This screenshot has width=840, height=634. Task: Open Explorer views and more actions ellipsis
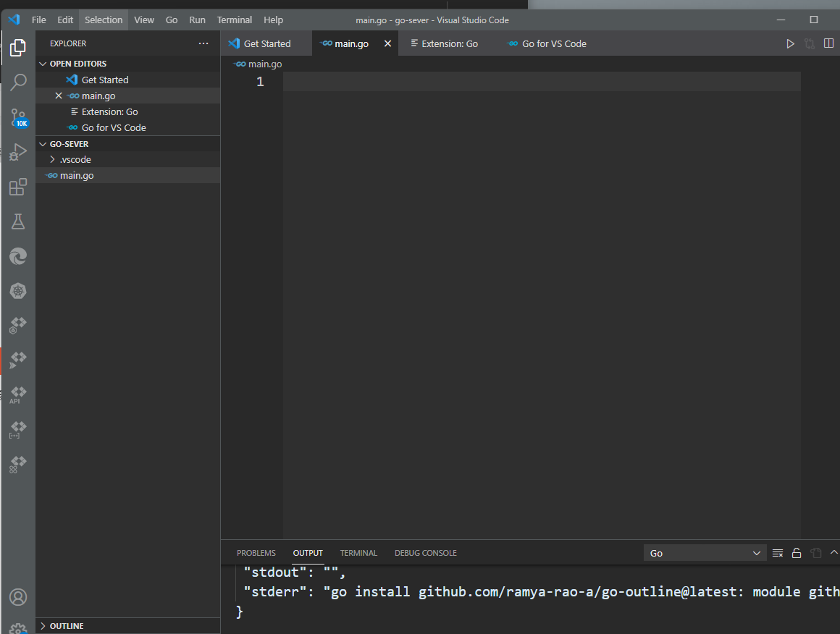(203, 43)
